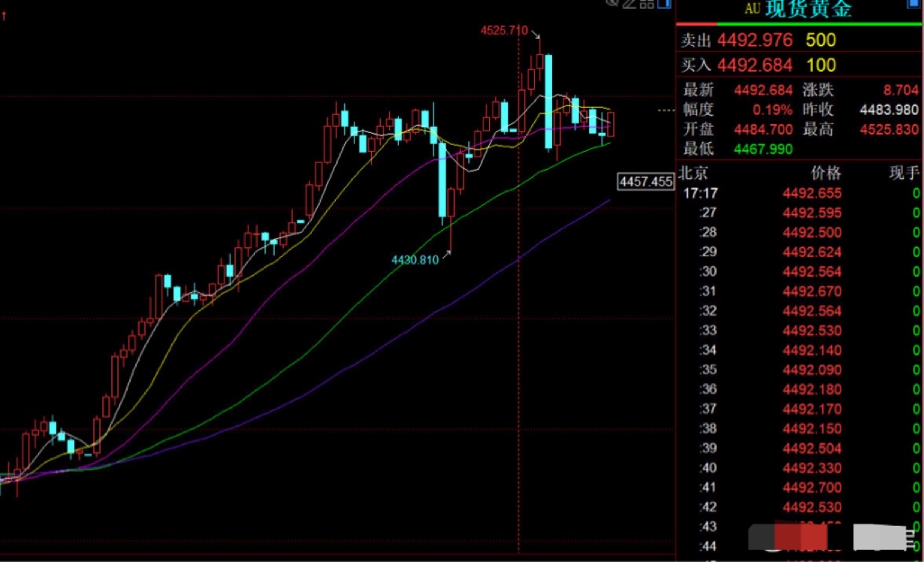Click price 4492.500 in the :28 row

[812, 232]
